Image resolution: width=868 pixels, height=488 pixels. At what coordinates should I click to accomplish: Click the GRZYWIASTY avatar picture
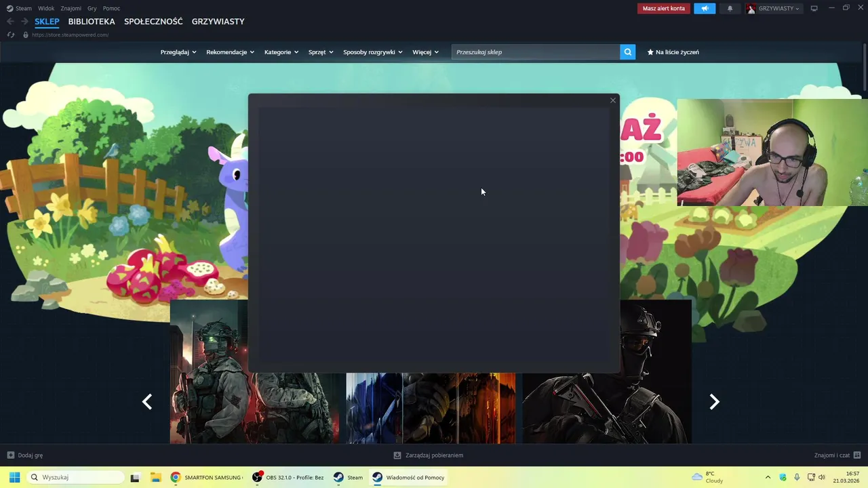click(751, 8)
